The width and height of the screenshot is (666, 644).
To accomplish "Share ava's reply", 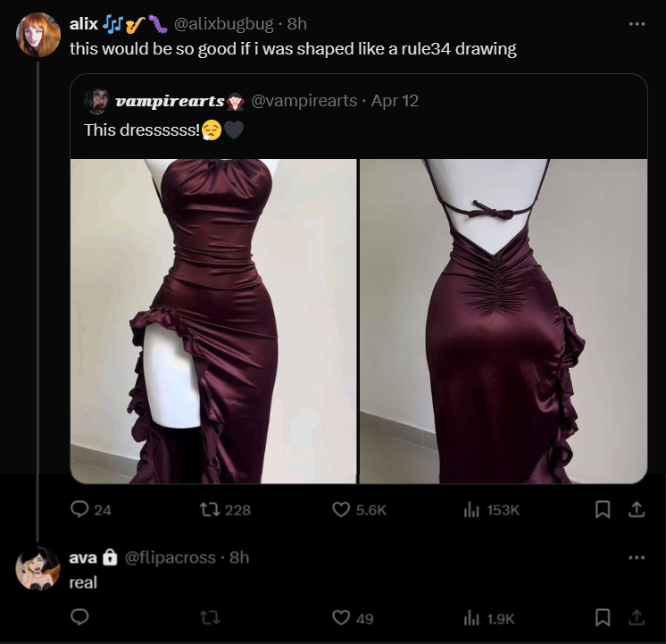I will [637, 617].
